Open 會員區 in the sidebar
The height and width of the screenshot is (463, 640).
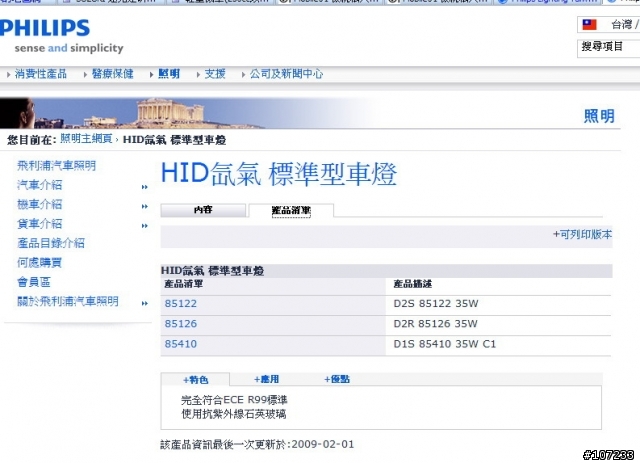click(x=34, y=282)
